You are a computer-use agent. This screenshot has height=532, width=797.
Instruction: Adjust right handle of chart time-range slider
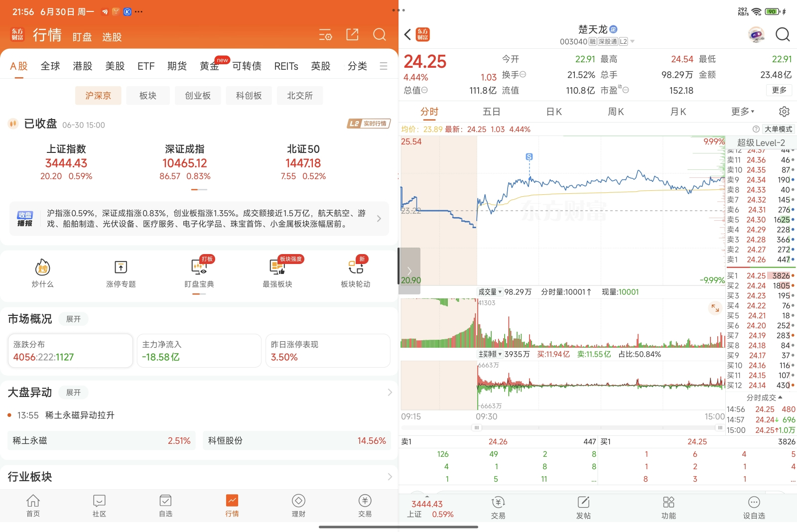coord(720,427)
